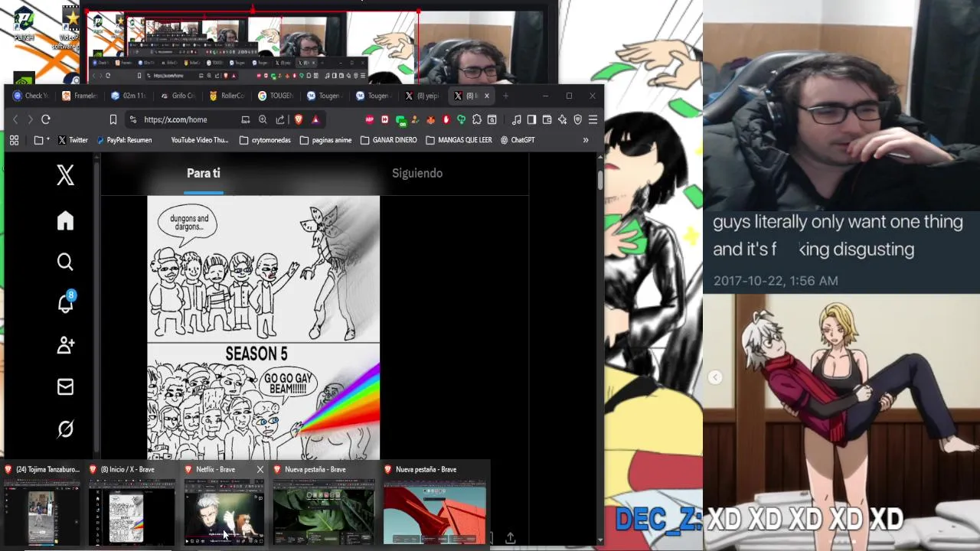Viewport: 980px width, 551px height.
Task: Open the Twitter bookmark
Action: (x=73, y=140)
